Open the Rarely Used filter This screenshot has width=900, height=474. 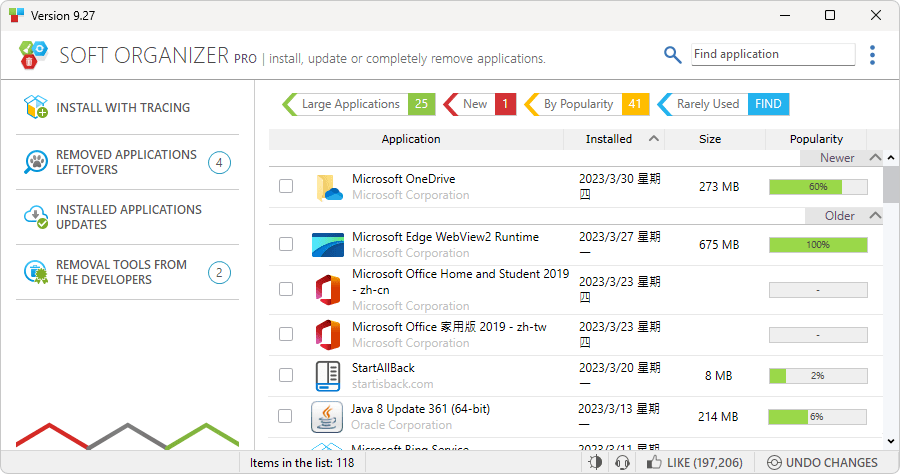723,104
